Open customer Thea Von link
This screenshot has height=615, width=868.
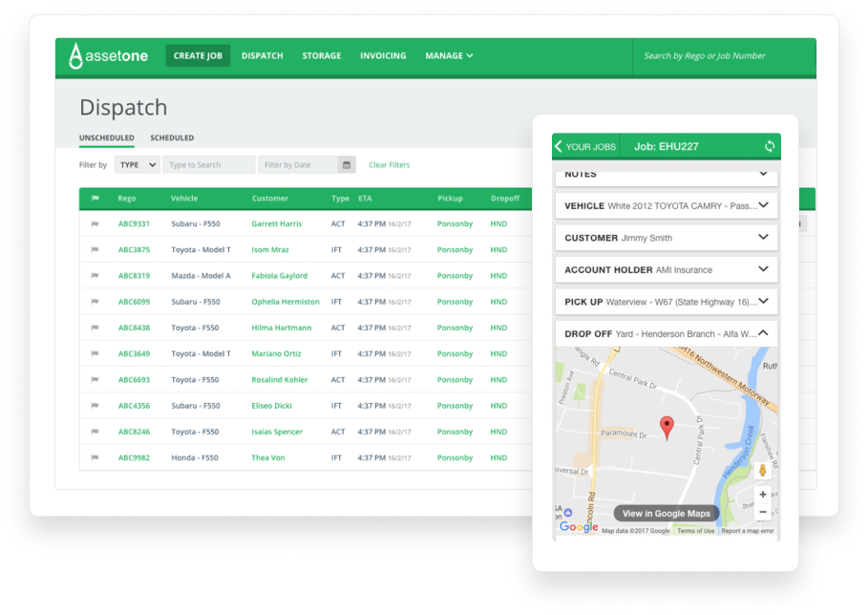[x=268, y=457]
